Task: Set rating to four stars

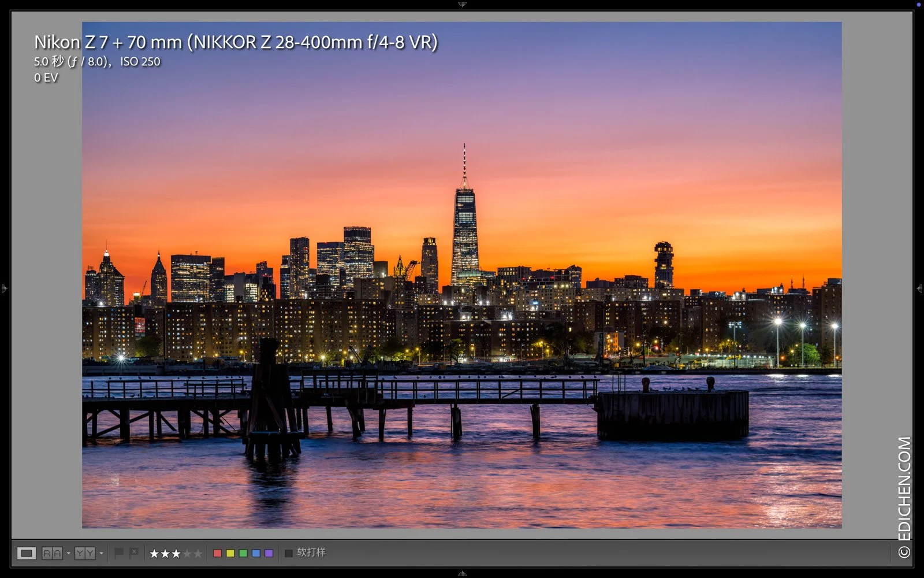Action: (x=187, y=554)
